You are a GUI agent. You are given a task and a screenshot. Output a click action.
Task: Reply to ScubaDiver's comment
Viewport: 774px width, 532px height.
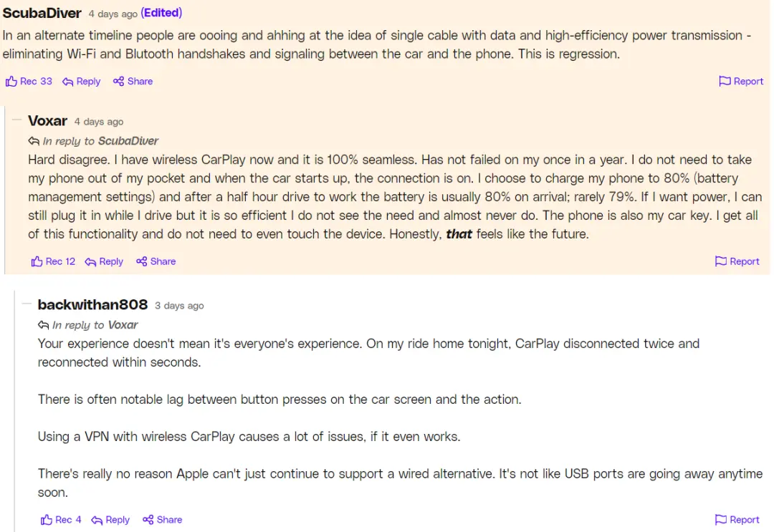coord(81,82)
